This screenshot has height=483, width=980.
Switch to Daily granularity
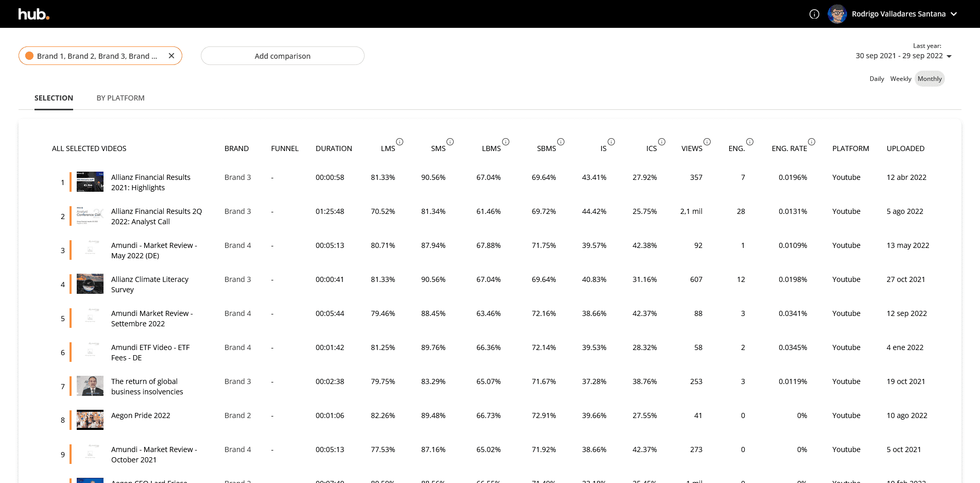(876, 79)
